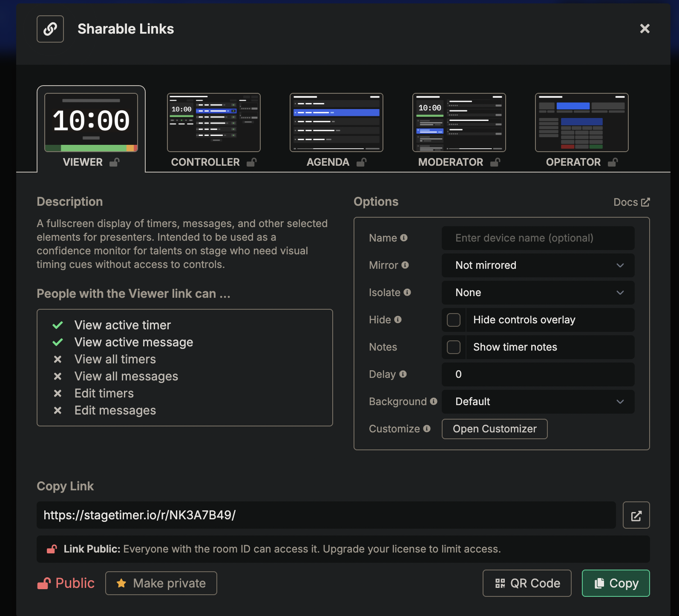Click the info icon beside Delay
This screenshot has width=679, height=616.
pyautogui.click(x=403, y=374)
